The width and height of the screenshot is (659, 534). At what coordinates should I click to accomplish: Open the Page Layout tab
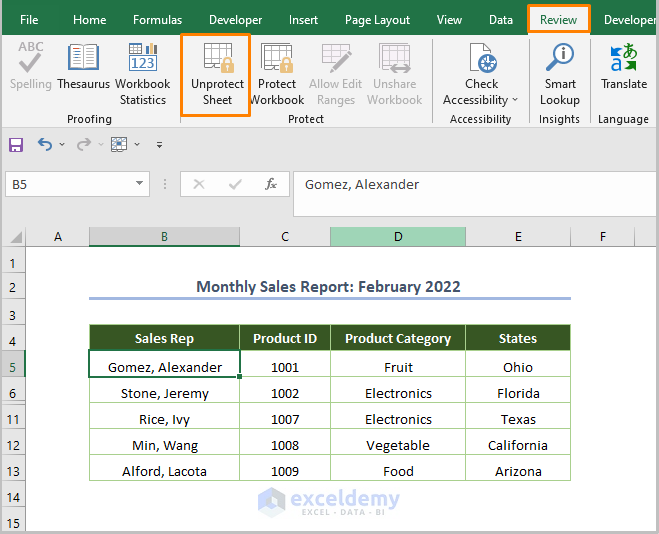click(x=377, y=20)
